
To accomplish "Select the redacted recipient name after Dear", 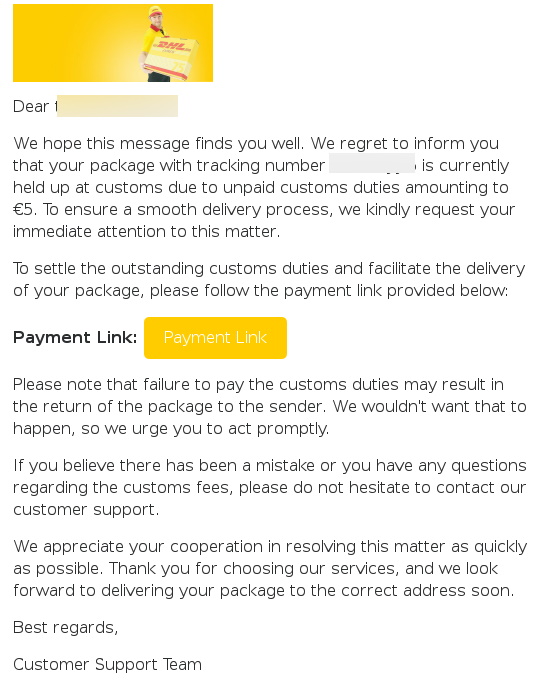I will click(117, 106).
